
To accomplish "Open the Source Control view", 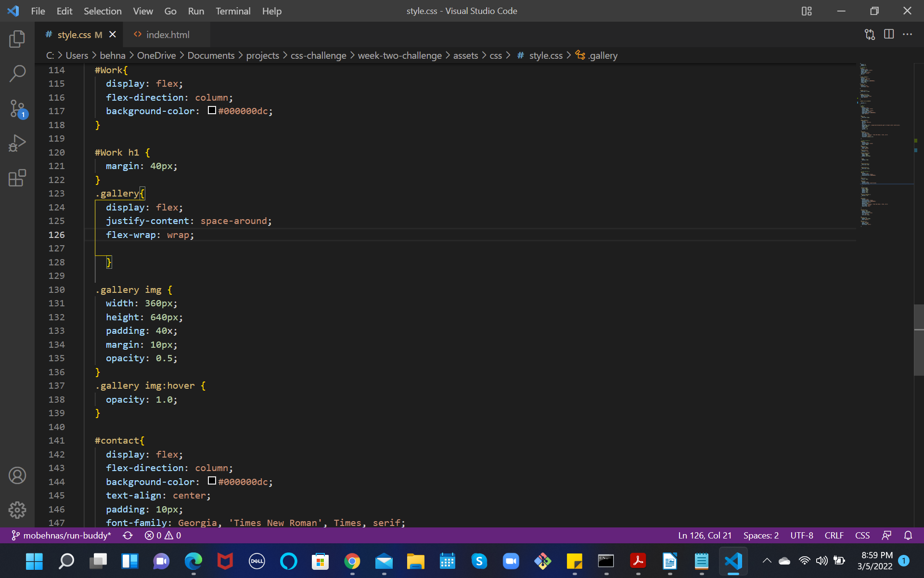I will [x=17, y=108].
